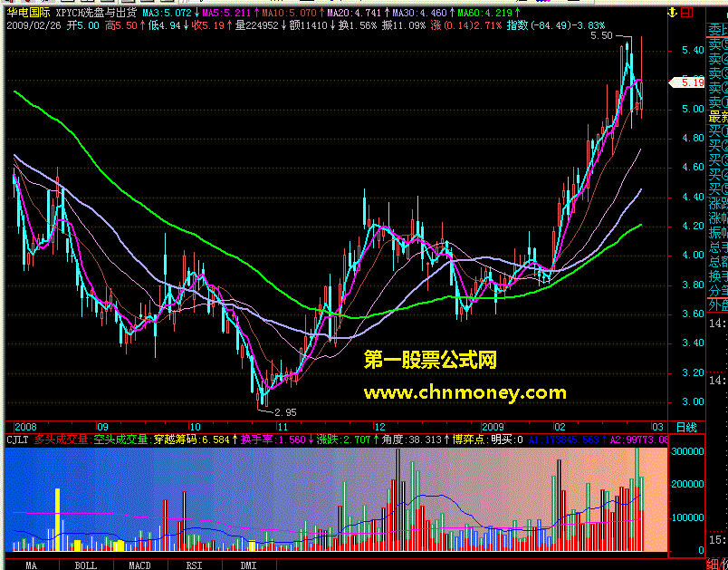Click the volume value 量224952
Image resolution: width=728 pixels, height=570 pixels.
tap(256, 25)
